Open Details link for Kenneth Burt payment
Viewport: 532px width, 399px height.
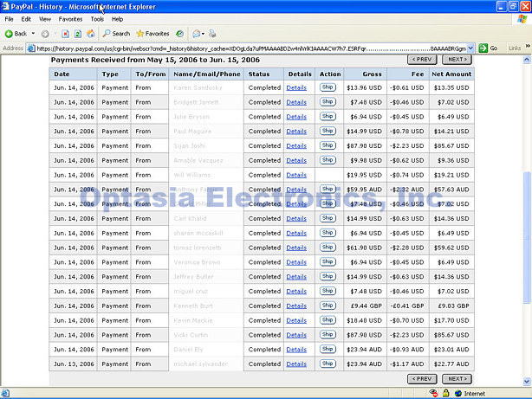[296, 305]
